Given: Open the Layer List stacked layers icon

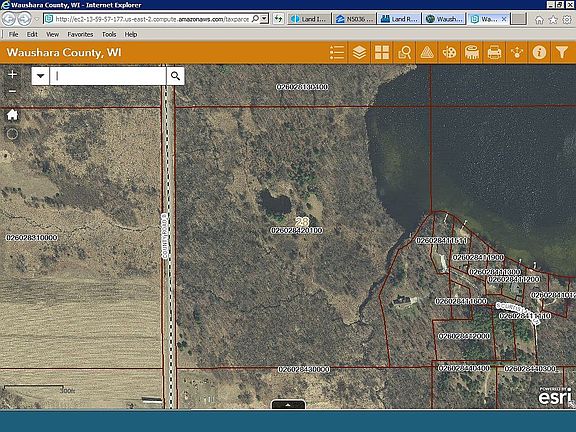Looking at the screenshot, I should tap(359, 53).
